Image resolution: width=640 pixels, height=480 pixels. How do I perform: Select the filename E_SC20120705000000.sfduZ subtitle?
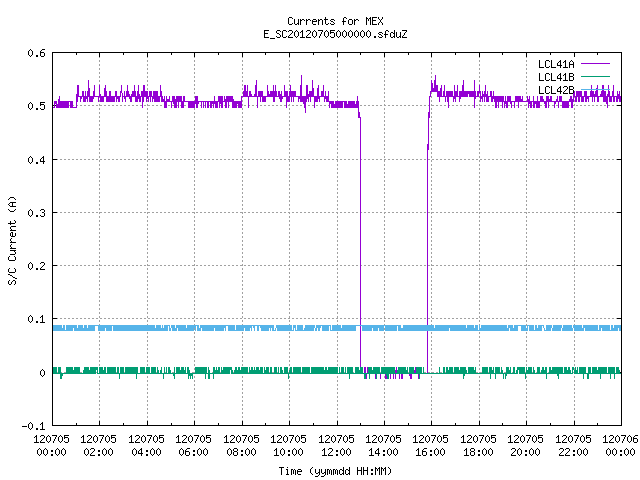point(335,34)
